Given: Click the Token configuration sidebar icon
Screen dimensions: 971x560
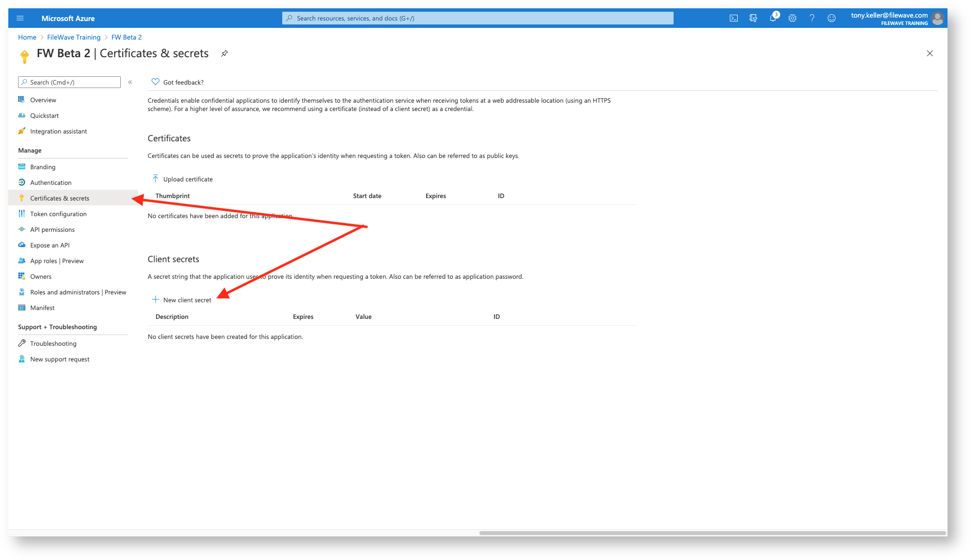Looking at the screenshot, I should coord(22,213).
